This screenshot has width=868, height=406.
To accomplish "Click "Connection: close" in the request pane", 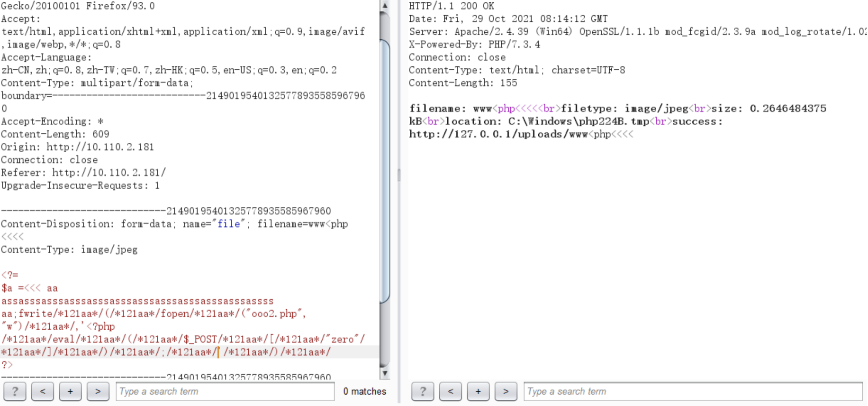I will click(49, 160).
